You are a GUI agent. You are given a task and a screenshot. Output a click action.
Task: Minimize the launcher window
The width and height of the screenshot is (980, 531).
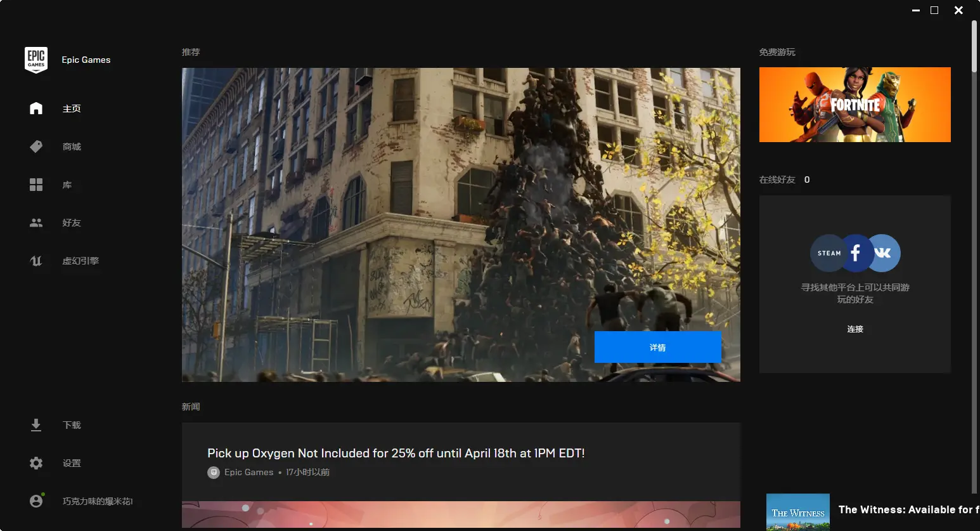[x=915, y=10]
